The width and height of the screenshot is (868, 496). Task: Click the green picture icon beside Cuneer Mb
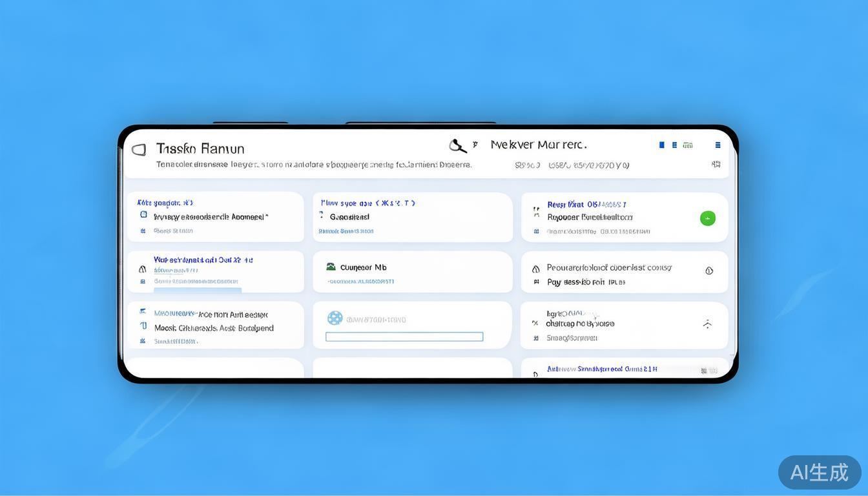(331, 267)
